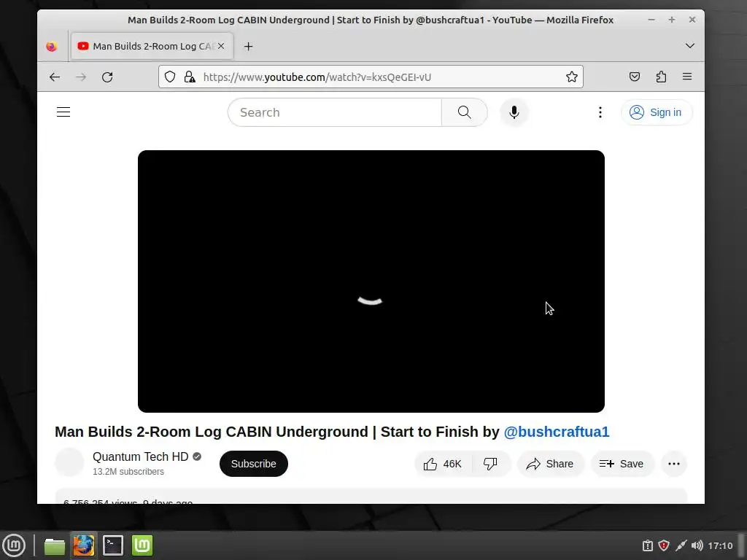Click the Share button
The height and width of the screenshot is (560, 747).
tap(550, 464)
